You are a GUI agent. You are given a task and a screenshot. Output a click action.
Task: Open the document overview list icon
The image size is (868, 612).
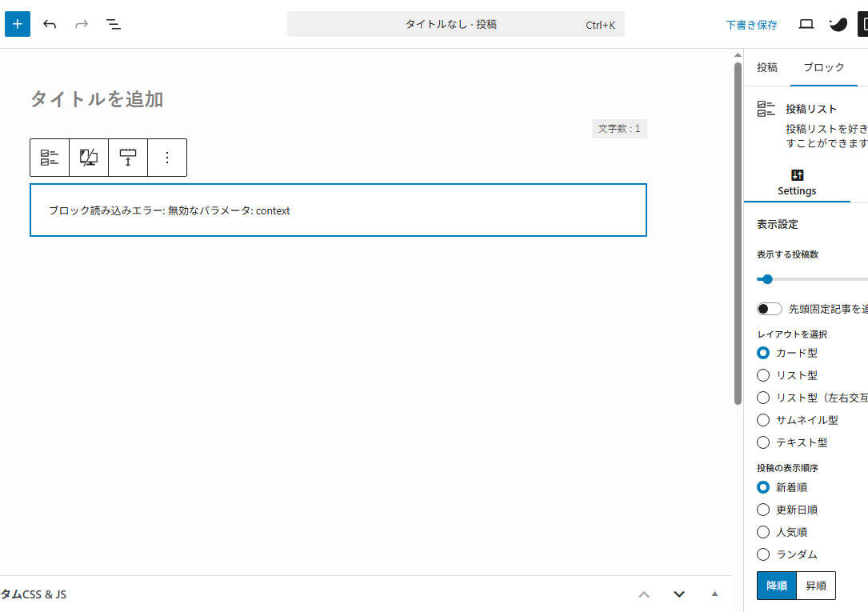tap(114, 24)
